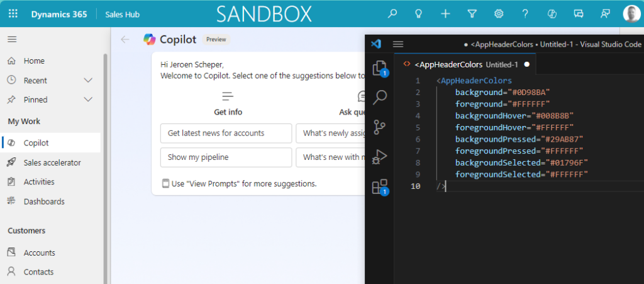Open the advanced filter funnel icon
The width and height of the screenshot is (644, 284).
point(472,14)
